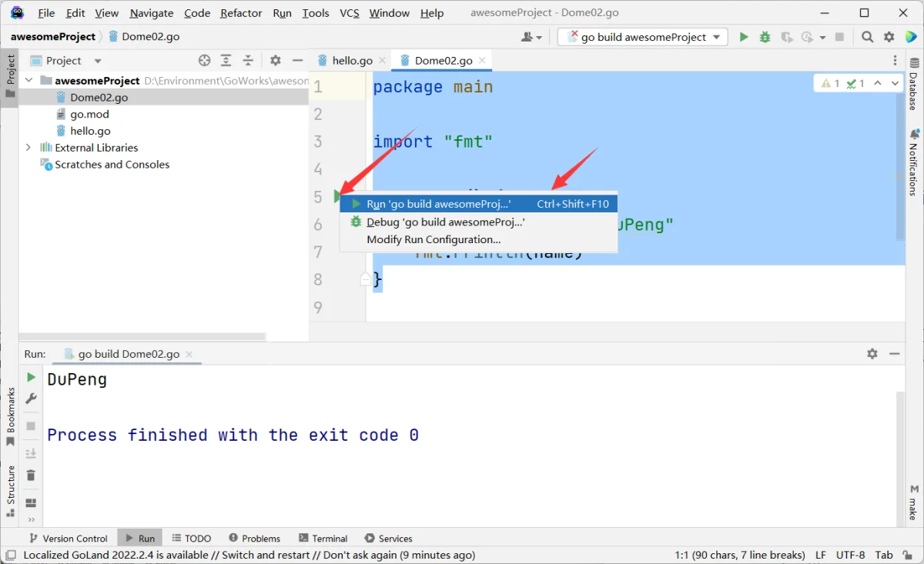Toggle tool window quick access in status bar corner
This screenshot has width=924, height=564.
pyautogui.click(x=10, y=555)
